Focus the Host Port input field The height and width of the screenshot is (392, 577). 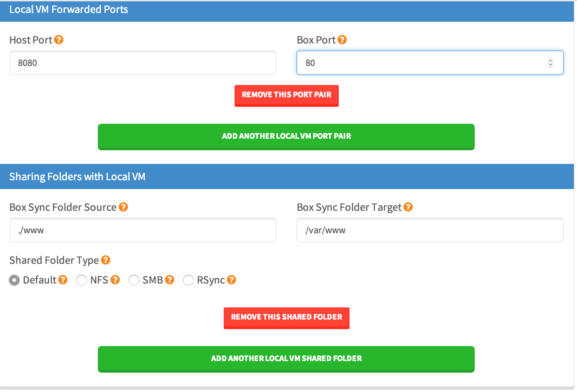tap(142, 63)
